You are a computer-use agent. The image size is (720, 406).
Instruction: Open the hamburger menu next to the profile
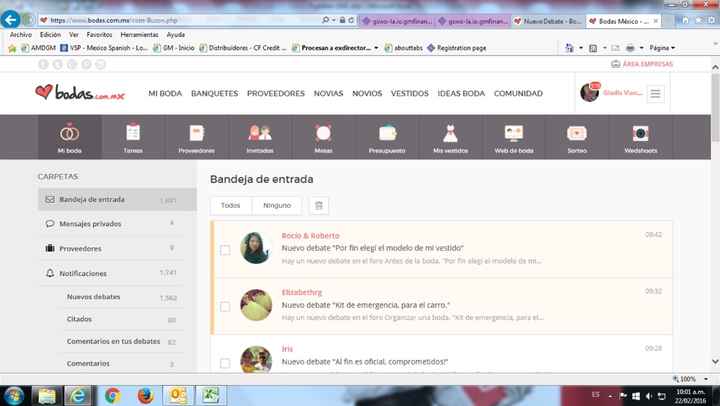pyautogui.click(x=656, y=93)
